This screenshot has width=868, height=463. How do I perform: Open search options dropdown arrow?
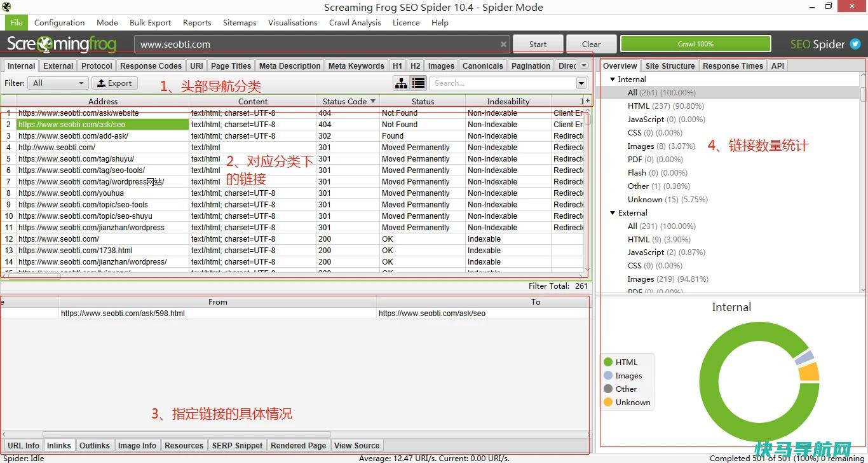click(x=581, y=83)
